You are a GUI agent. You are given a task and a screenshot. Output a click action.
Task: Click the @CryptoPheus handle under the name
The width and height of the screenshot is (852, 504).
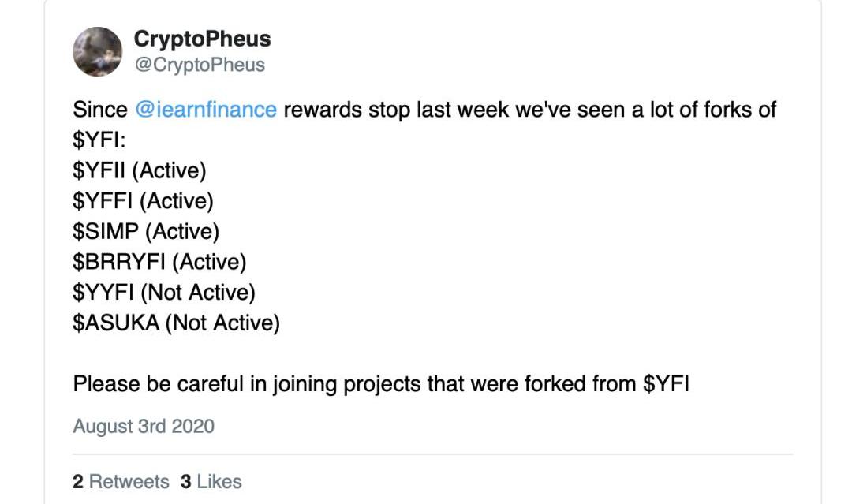199,64
